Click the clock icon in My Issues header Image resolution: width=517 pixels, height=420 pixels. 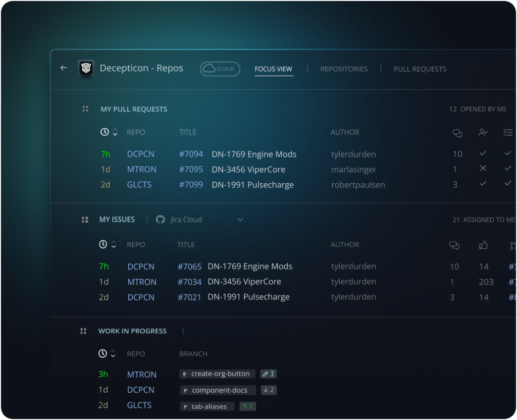103,244
